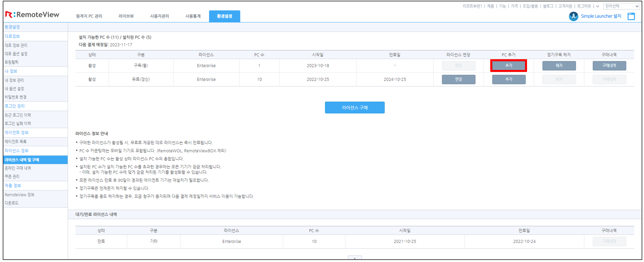Open 쿠폰 관리 in sidebar
The height and width of the screenshot is (262, 644).
pos(12,176)
